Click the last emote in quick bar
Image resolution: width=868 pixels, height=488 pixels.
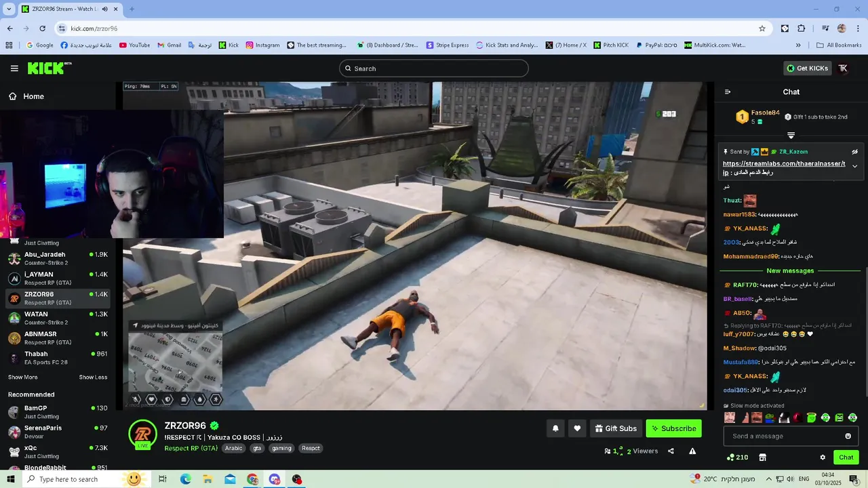pyautogui.click(x=852, y=418)
